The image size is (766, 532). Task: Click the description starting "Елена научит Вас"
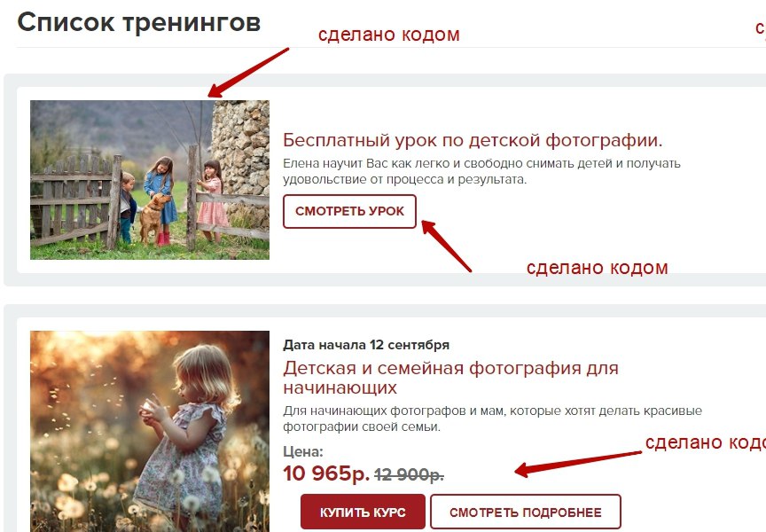point(481,171)
